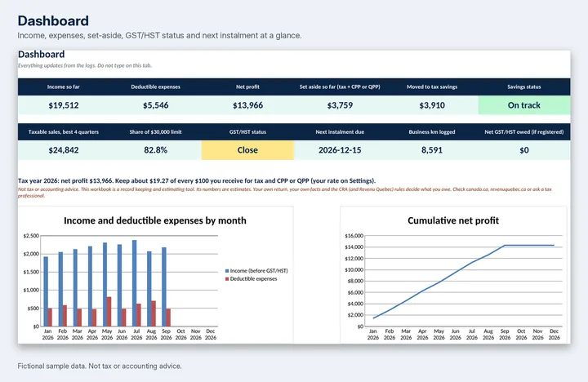Viewport: 588px width, 382px height.
Task: Click the $13,966 net profit cell
Action: pyautogui.click(x=248, y=105)
